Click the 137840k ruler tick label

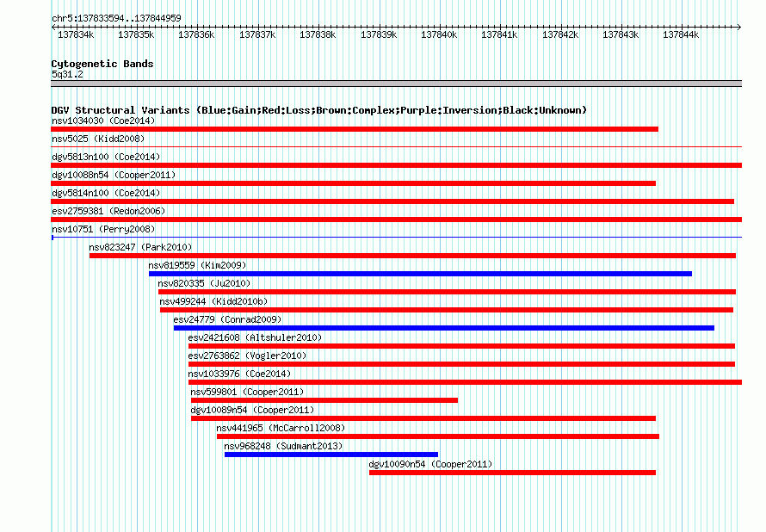click(439, 34)
